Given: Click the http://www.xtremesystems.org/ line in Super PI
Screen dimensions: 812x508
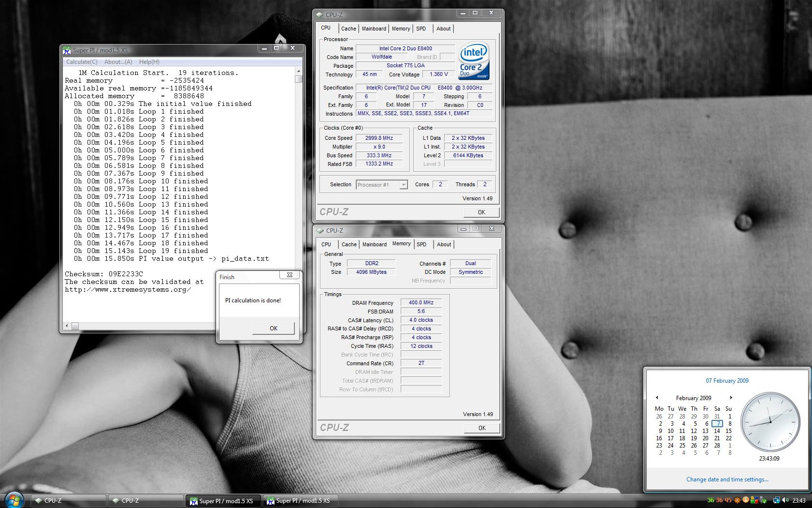Looking at the screenshot, I should tap(128, 289).
